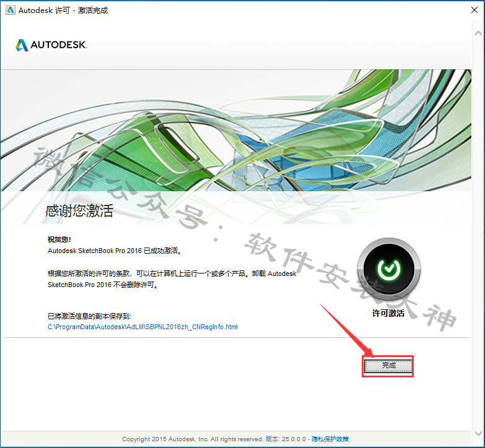Select the AUTODESK wordmark in header

pyautogui.click(x=59, y=45)
